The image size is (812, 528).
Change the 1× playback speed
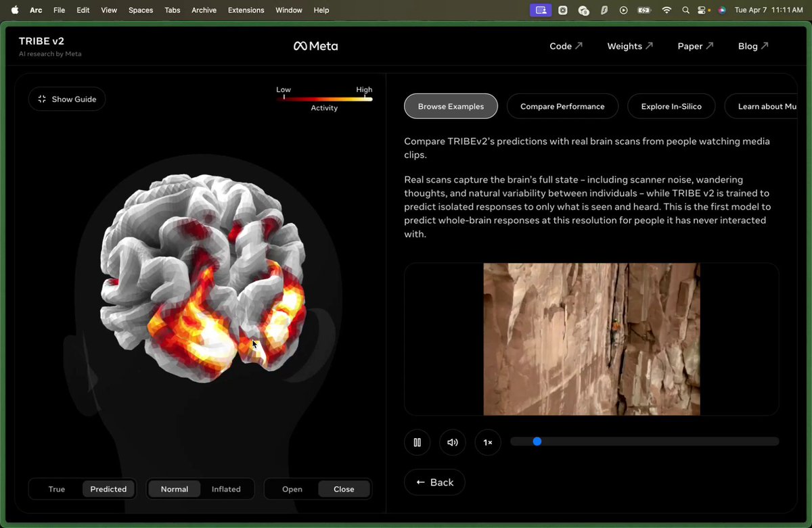(488, 443)
